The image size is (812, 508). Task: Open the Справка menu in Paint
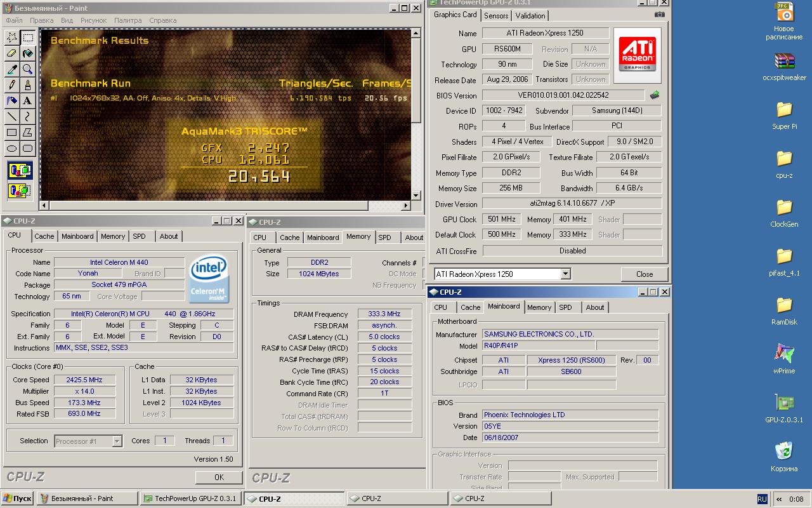[x=163, y=20]
